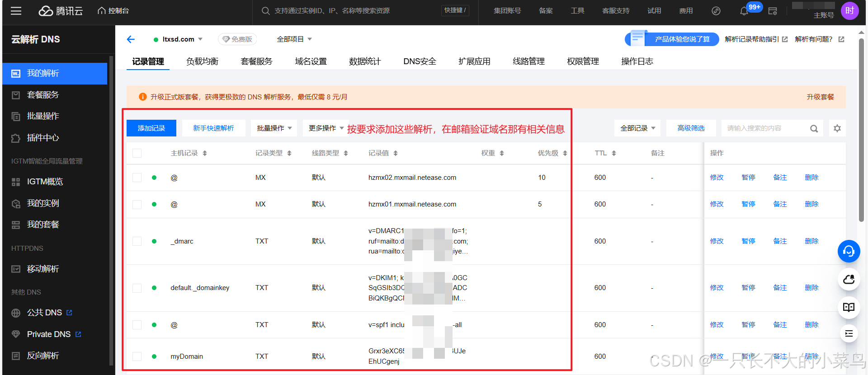The width and height of the screenshot is (868, 375).
Task: Click 删除 for _dmarc record
Action: (811, 241)
